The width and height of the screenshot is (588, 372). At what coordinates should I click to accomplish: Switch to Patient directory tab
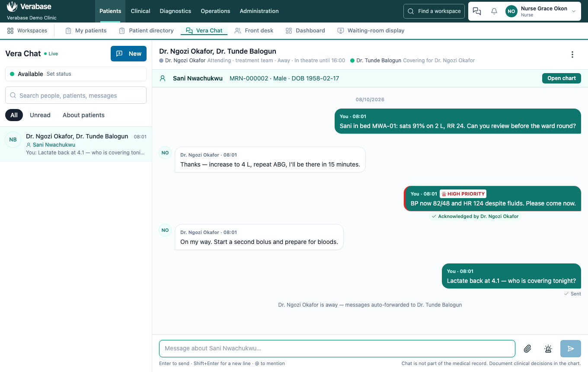click(146, 31)
